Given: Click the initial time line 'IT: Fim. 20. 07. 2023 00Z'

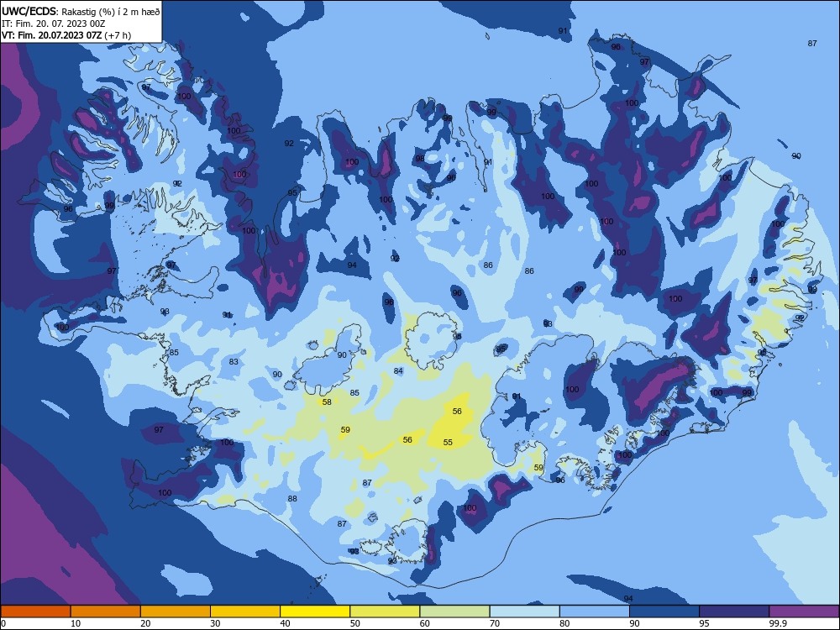Looking at the screenshot, I should point(54,24).
